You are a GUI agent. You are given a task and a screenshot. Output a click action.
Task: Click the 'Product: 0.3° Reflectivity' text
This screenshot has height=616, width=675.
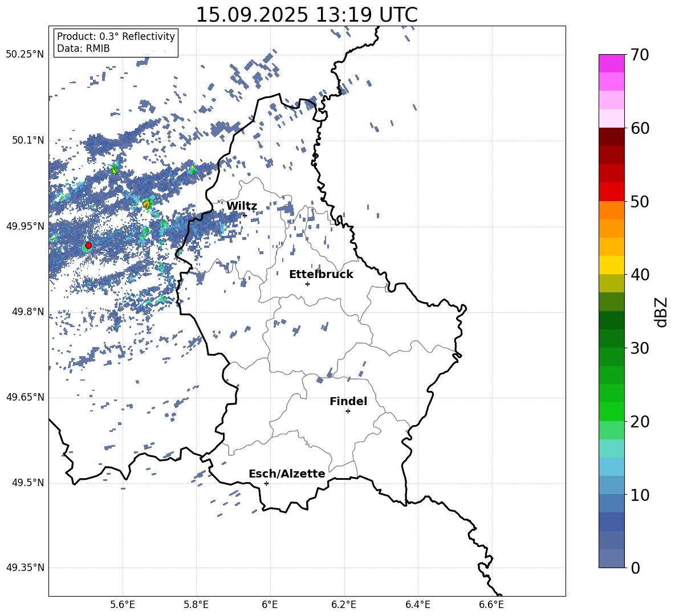coord(116,36)
